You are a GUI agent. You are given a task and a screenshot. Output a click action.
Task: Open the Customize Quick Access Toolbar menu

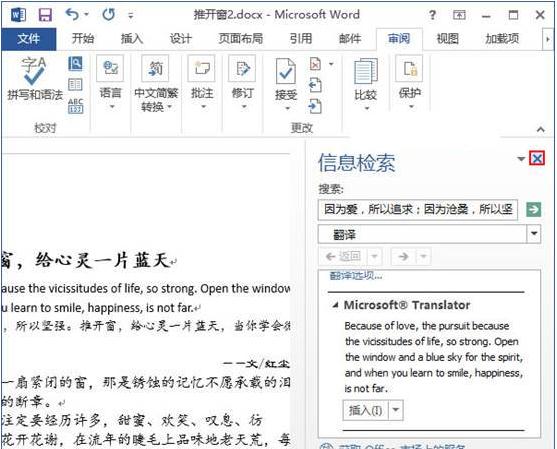(131, 16)
